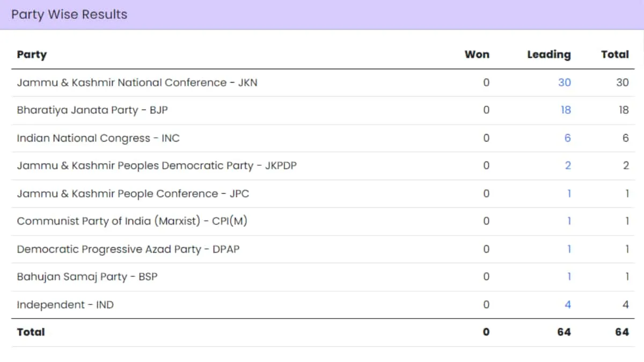This screenshot has height=362, width=644.
Task: Click DPAP row total value 1
Action: click(x=626, y=249)
